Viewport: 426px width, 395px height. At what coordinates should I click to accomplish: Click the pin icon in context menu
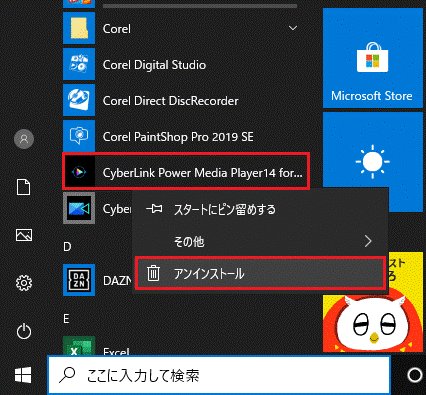(154, 209)
